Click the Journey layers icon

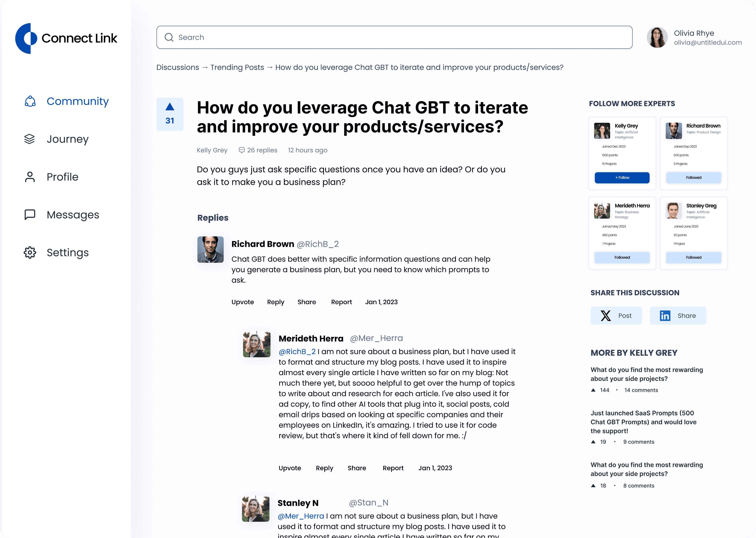point(30,139)
